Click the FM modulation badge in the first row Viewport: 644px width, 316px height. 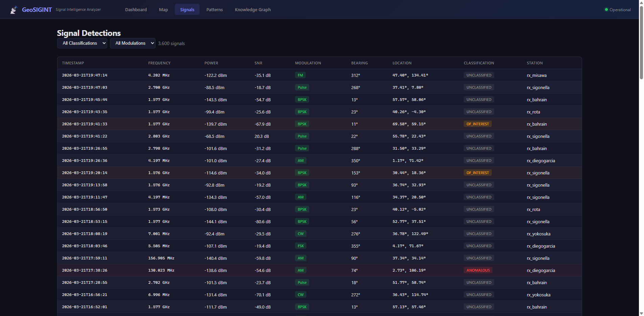(300, 75)
